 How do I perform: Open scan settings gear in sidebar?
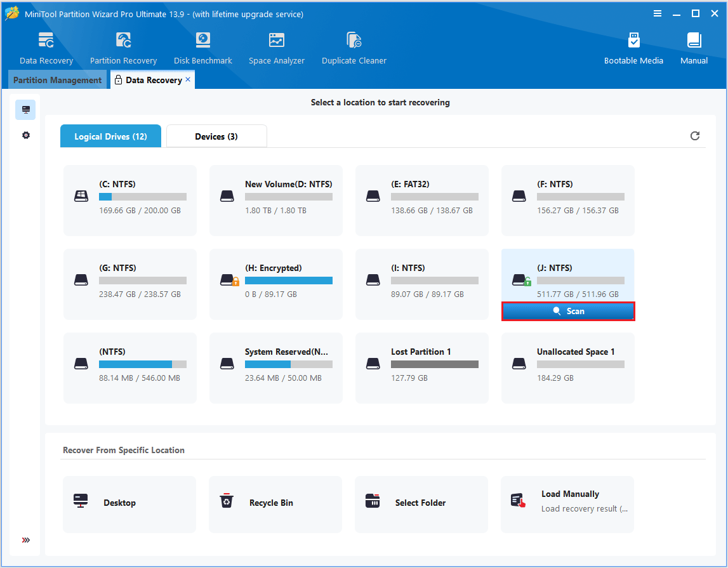26,135
